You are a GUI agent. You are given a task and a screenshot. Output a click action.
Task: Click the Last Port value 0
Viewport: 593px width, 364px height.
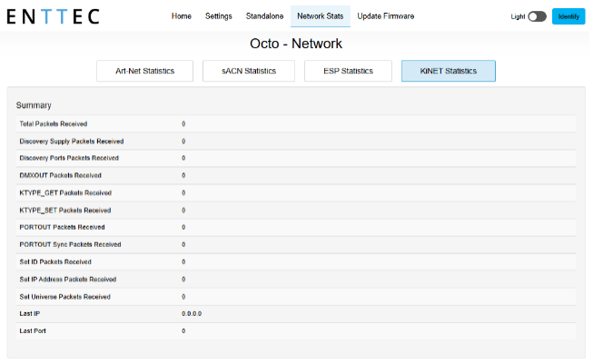[183, 331]
